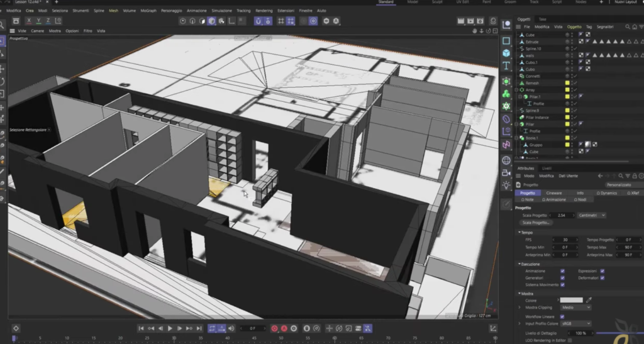Viewport: 644px width, 344px height.
Task: Open the Dynamics tab button
Action: [x=607, y=193]
